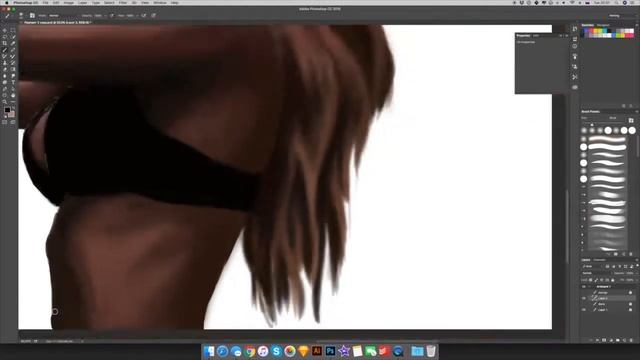This screenshot has width=640, height=360.
Task: Toggle lock all for layer
Action: [612, 280]
